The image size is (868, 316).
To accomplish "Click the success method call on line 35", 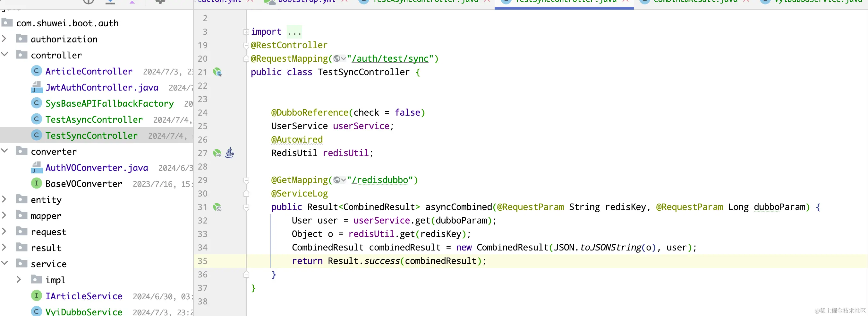I will (382, 261).
